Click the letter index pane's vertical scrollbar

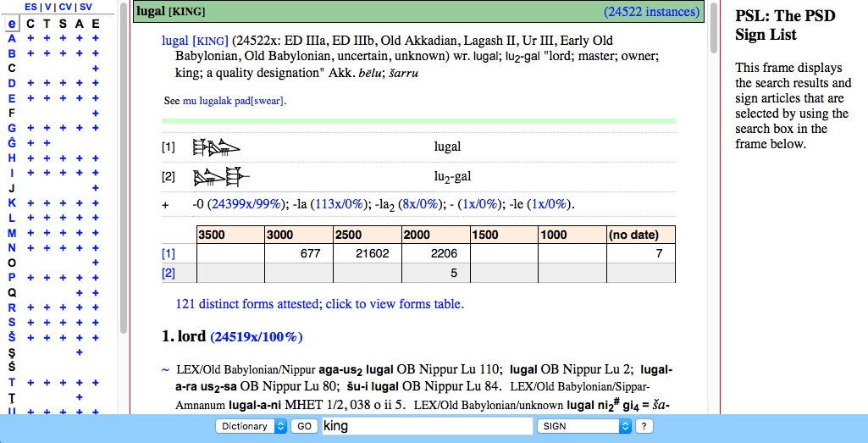[124, 169]
